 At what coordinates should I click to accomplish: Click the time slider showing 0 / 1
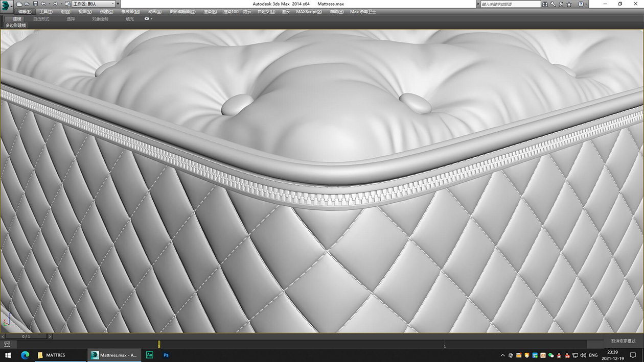click(26, 336)
